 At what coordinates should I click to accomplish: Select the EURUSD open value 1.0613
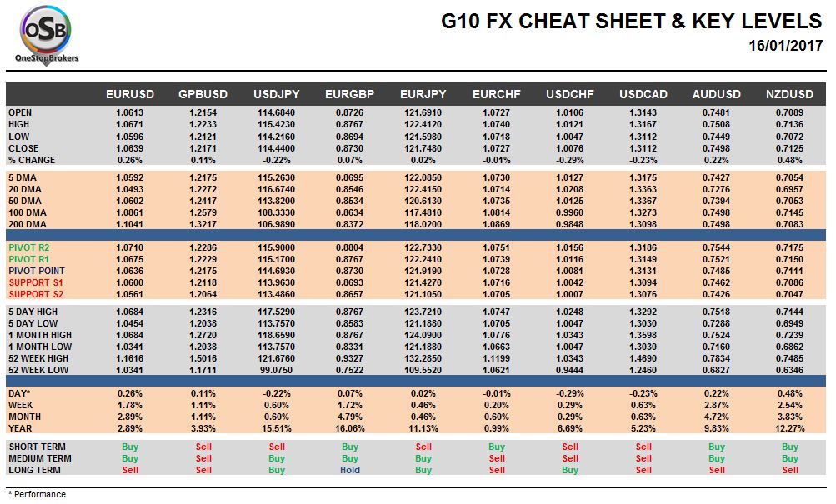(x=129, y=113)
